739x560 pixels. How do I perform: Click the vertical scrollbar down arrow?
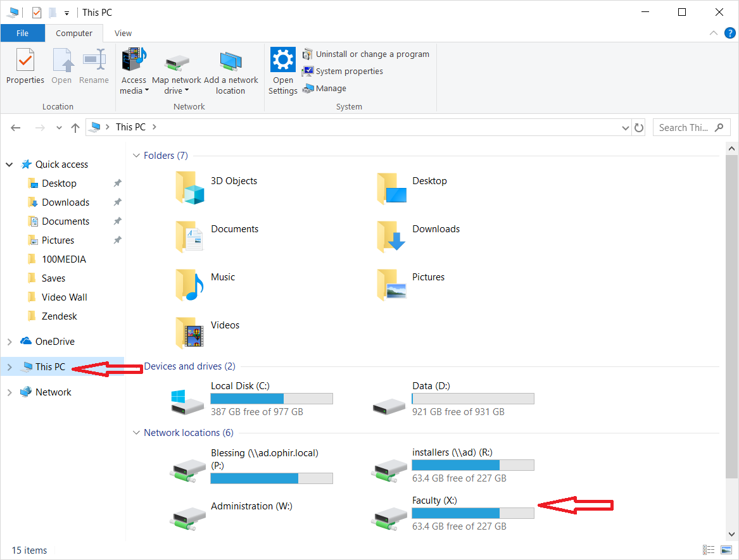click(x=731, y=534)
